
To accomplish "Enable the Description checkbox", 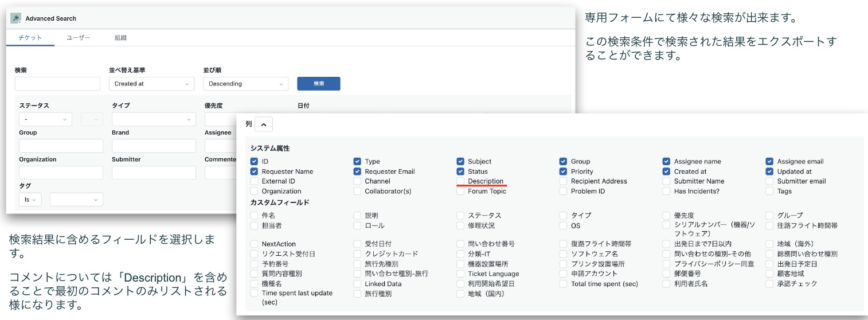I will (x=461, y=181).
